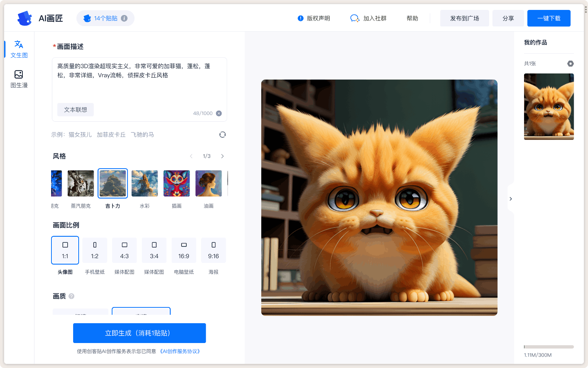Viewport: 588px width, 368px height.
Task: Click the help icon next to 画质
Action: point(72,296)
